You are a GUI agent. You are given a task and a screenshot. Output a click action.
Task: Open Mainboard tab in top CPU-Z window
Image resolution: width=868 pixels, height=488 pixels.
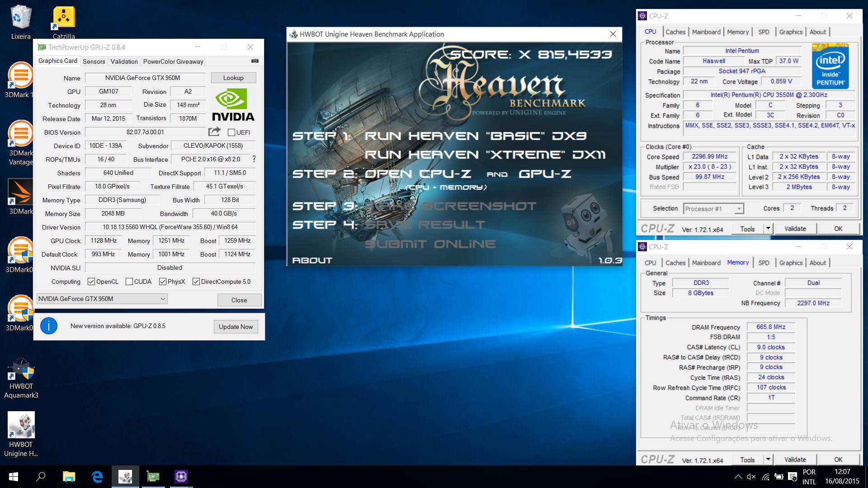click(706, 32)
